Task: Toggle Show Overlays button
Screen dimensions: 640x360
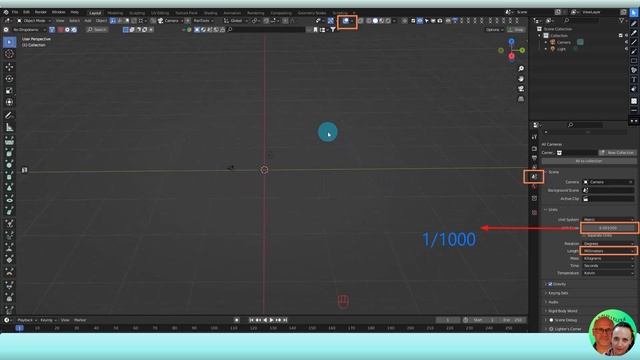Action: pos(346,21)
